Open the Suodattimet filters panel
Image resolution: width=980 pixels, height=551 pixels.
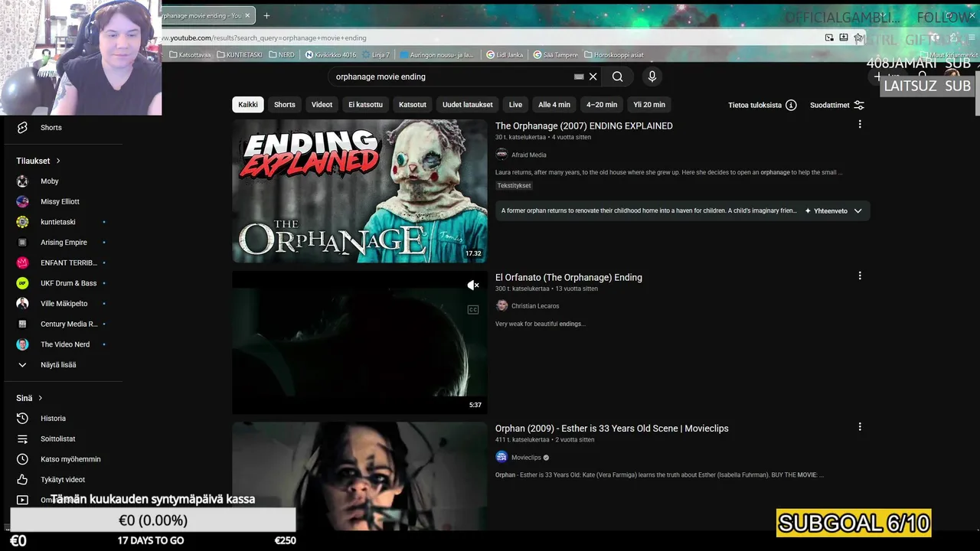click(837, 105)
